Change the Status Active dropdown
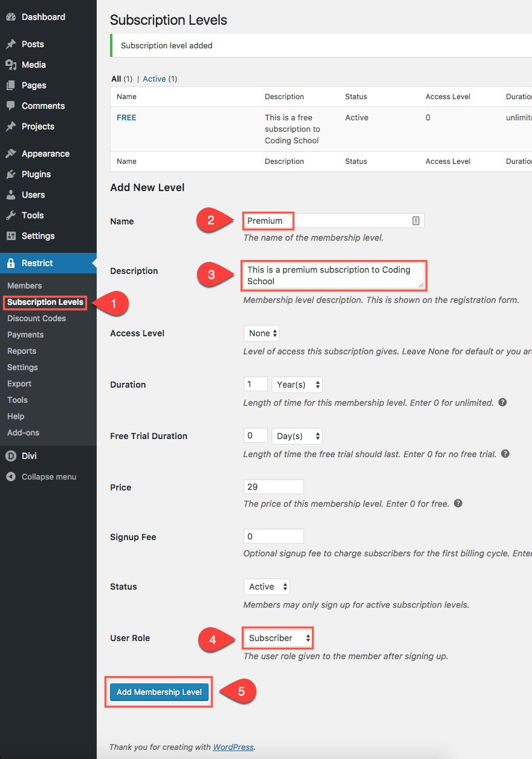This screenshot has height=759, width=532. pyautogui.click(x=267, y=587)
